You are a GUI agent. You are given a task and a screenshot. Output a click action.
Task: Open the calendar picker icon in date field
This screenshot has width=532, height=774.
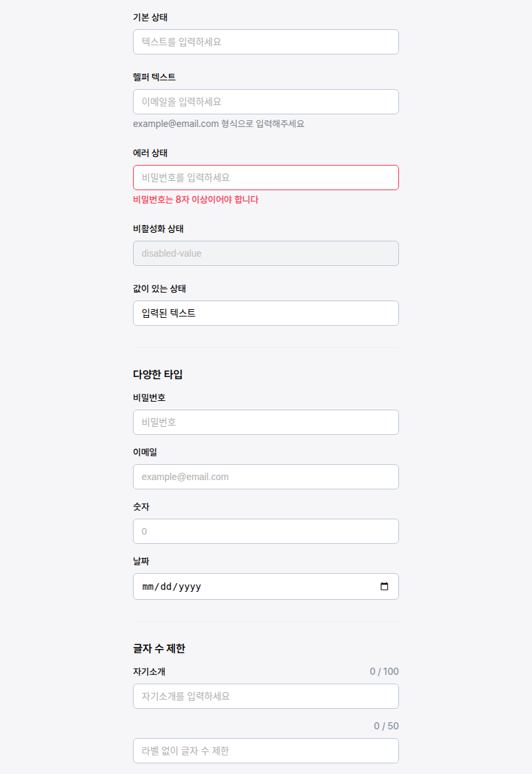click(384, 586)
